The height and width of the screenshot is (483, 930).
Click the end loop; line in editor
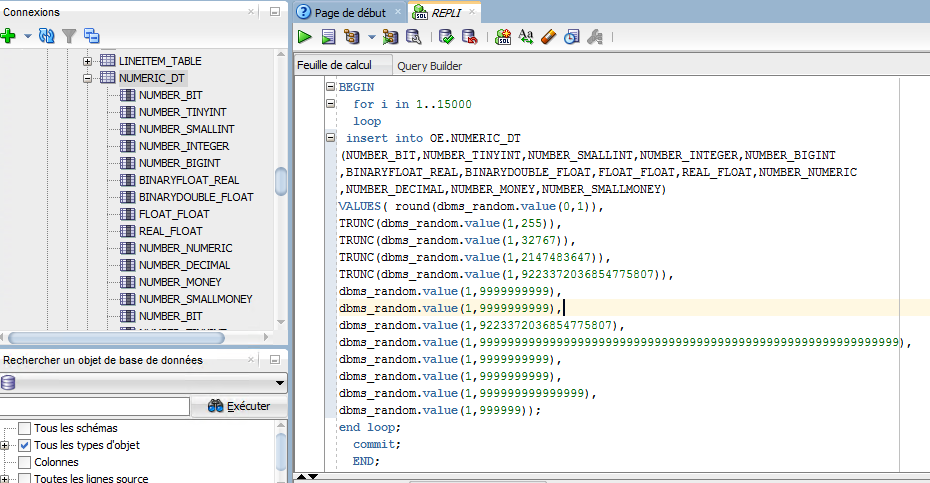(x=370, y=427)
